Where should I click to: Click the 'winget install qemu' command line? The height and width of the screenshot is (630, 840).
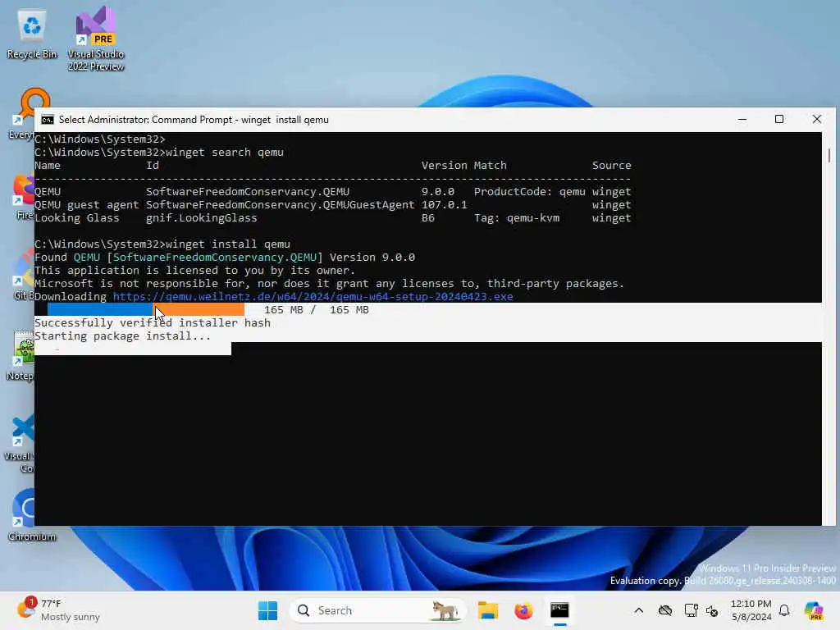tap(228, 244)
